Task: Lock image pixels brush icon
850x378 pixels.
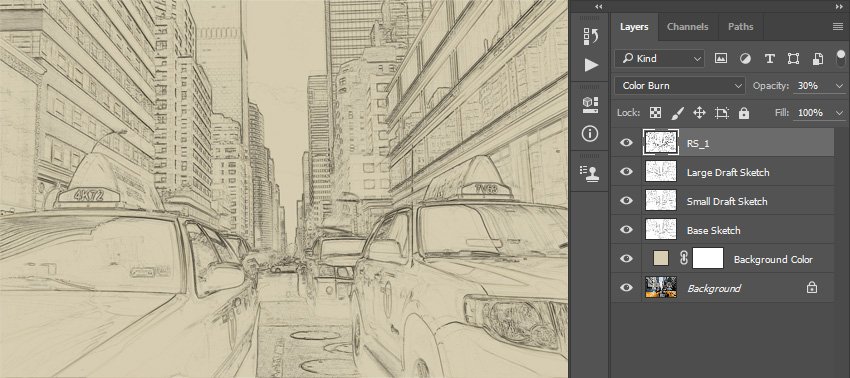Action: tap(678, 113)
